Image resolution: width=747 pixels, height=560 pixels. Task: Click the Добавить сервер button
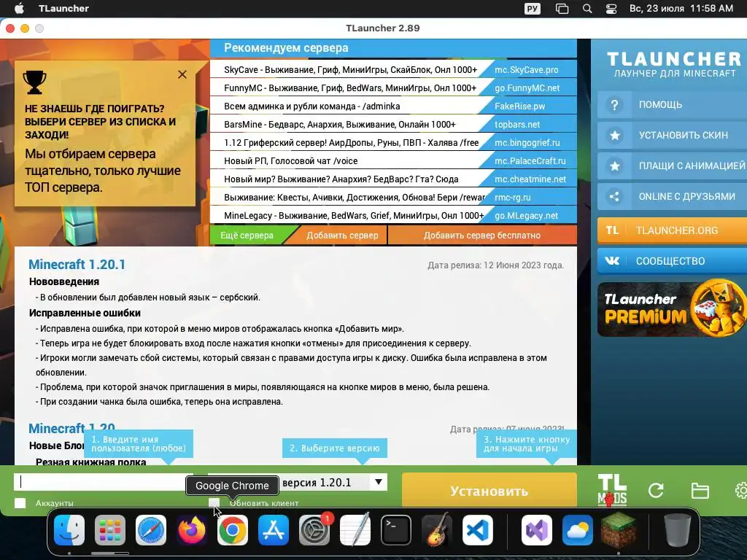coord(342,236)
